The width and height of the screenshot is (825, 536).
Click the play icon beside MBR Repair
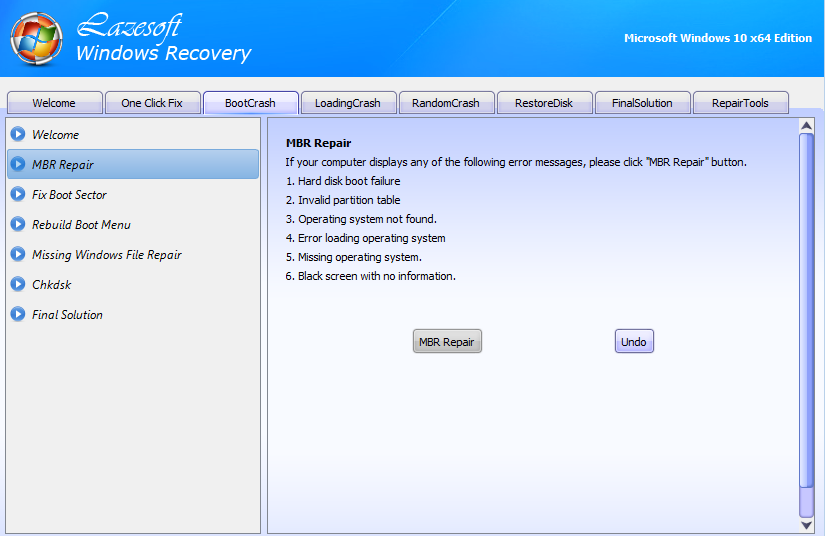coord(18,164)
